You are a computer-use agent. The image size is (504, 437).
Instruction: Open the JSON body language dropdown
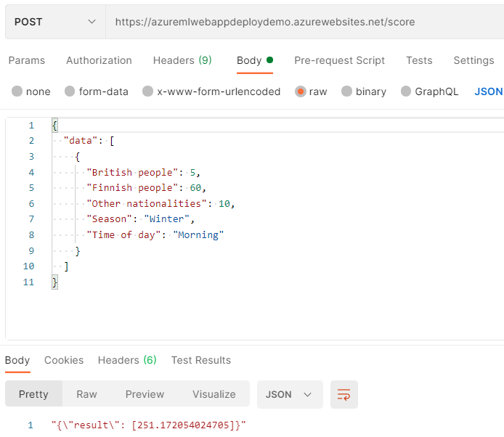pyautogui.click(x=488, y=91)
